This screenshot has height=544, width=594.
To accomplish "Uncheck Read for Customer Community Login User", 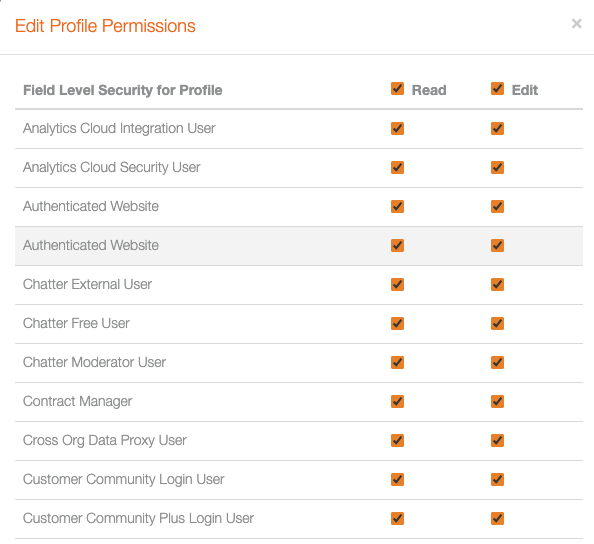I will [397, 480].
